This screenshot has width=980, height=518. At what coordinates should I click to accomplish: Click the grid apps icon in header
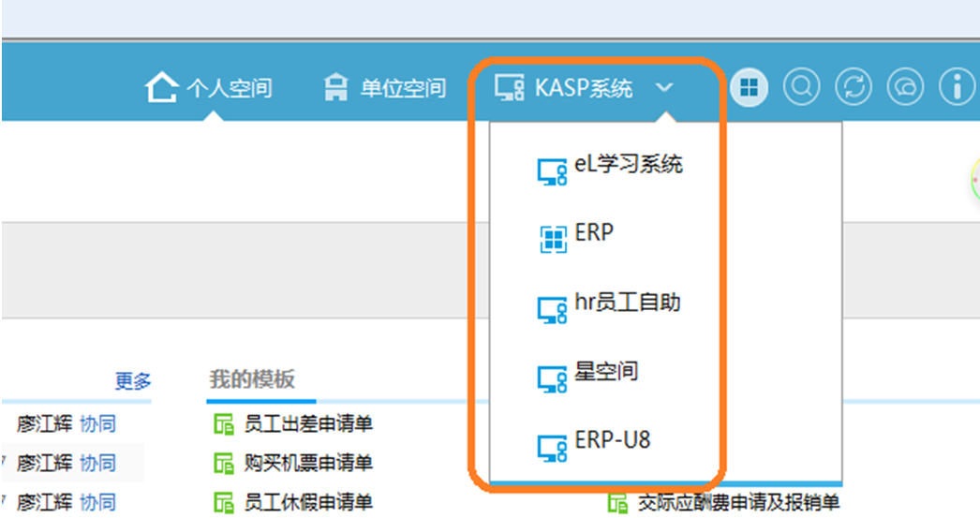748,88
